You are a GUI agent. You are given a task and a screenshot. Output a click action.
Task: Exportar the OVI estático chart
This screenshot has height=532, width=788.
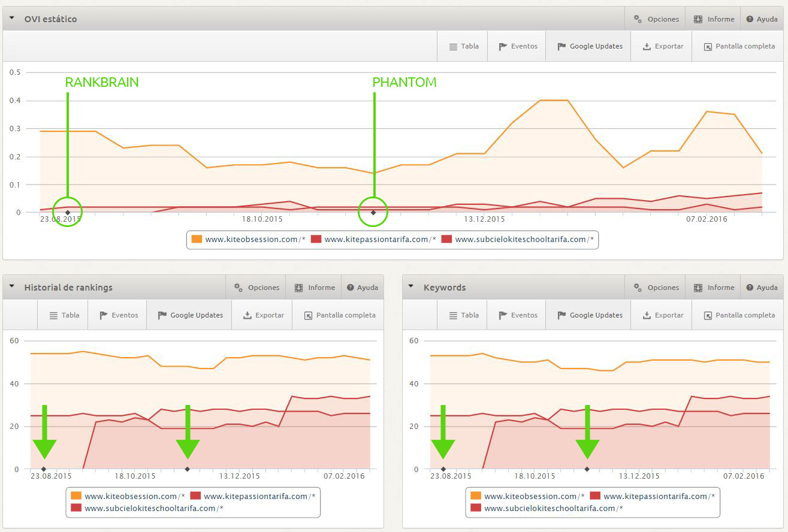[662, 46]
